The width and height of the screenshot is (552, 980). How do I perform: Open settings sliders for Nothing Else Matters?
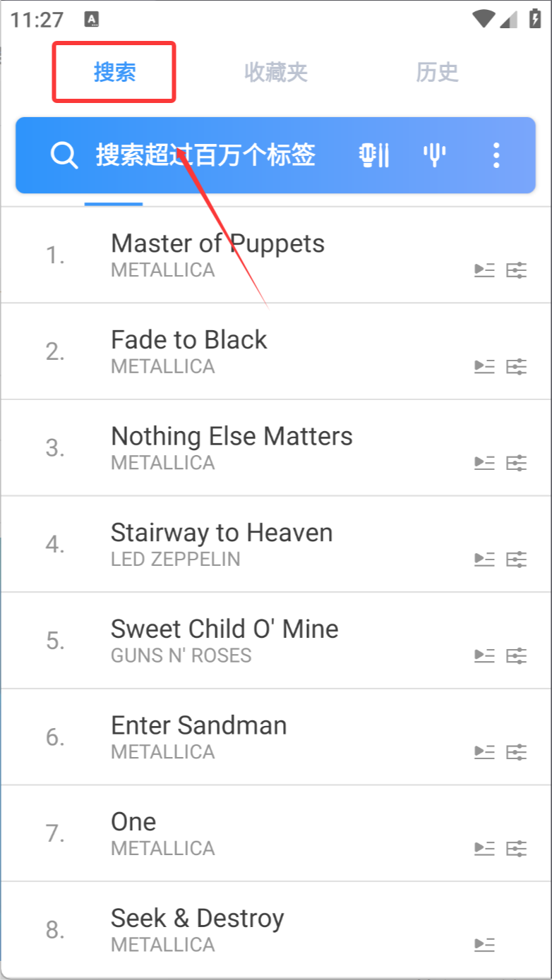click(517, 463)
